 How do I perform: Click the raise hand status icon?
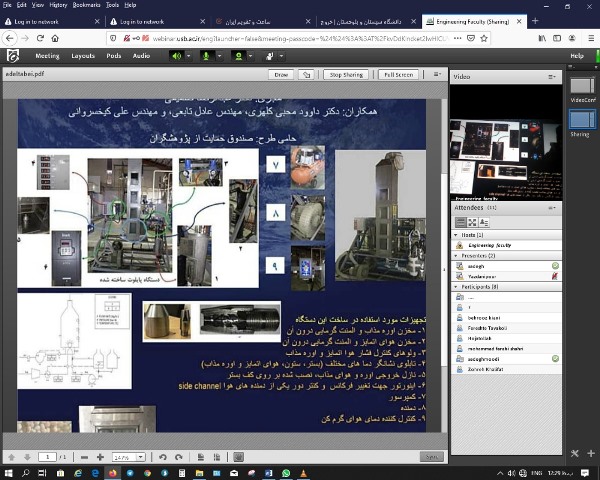[270, 56]
